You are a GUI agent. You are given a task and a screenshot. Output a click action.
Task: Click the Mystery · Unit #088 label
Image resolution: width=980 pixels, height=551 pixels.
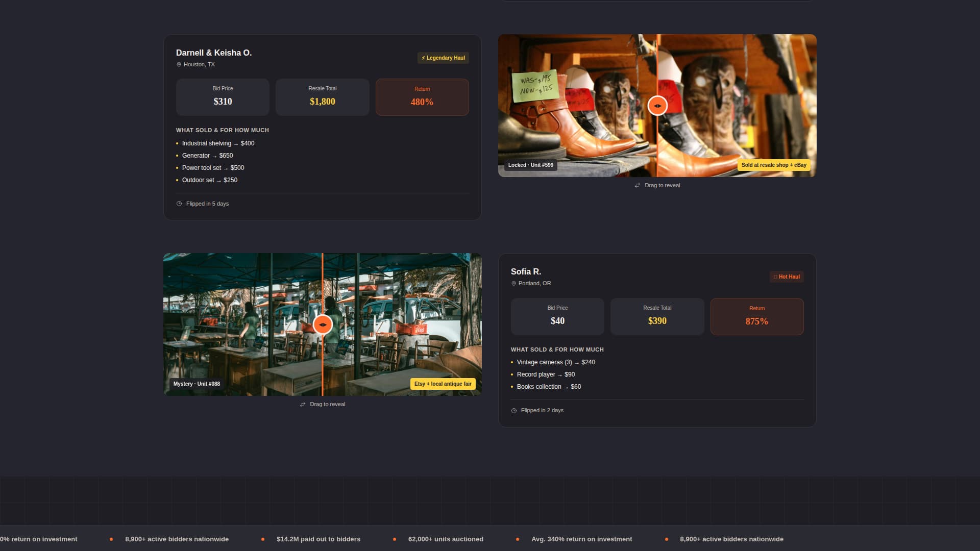point(197,384)
